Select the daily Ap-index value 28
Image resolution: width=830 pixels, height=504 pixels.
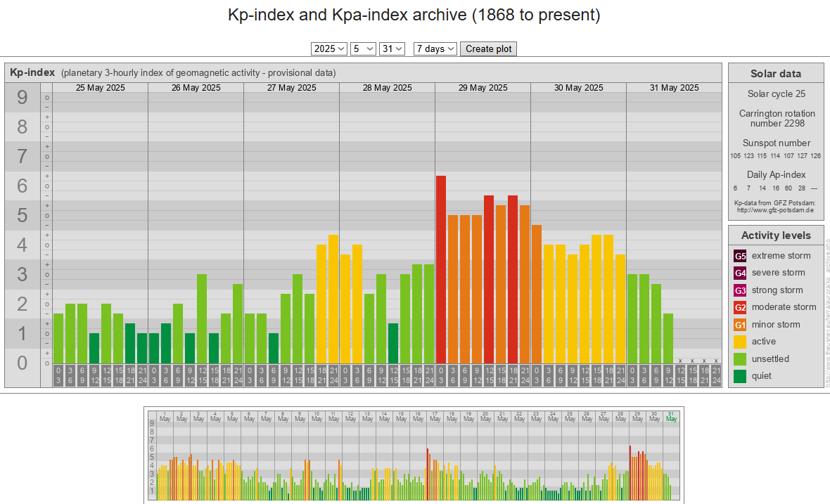coord(801,188)
